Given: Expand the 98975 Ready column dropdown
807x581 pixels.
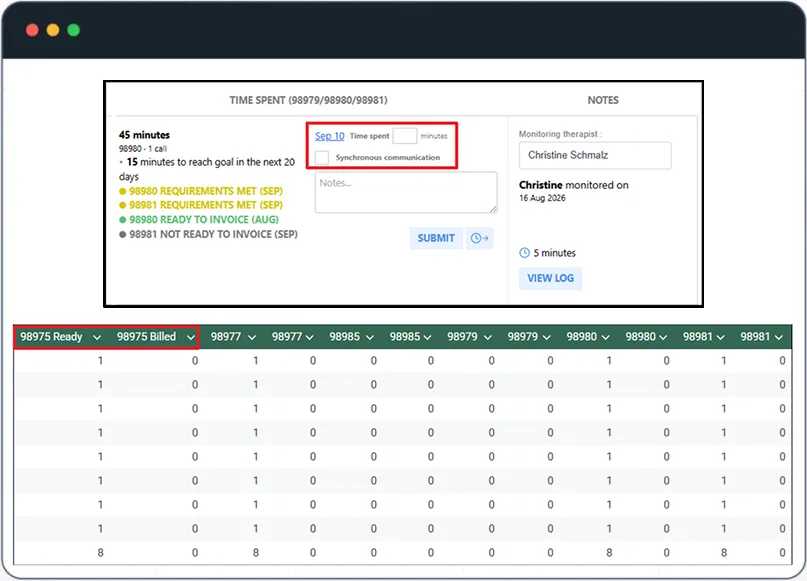Looking at the screenshot, I should click(x=97, y=338).
